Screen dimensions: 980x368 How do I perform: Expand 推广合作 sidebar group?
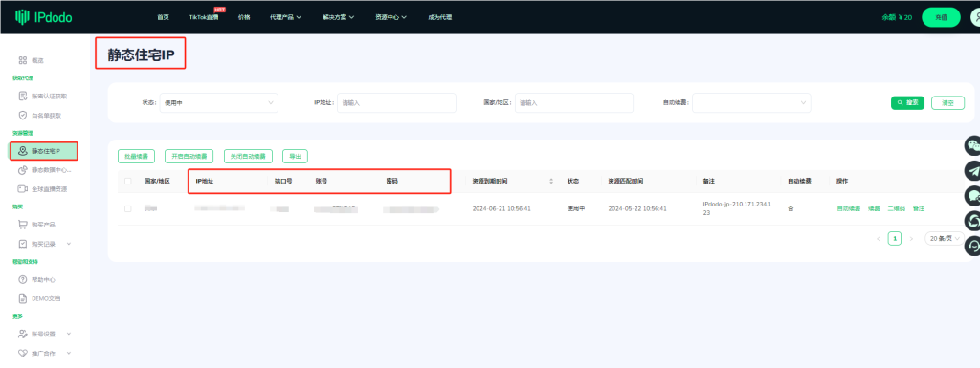pos(44,353)
